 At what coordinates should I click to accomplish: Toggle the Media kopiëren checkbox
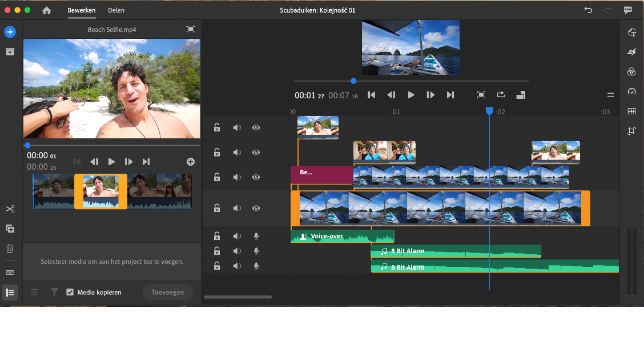(x=70, y=292)
